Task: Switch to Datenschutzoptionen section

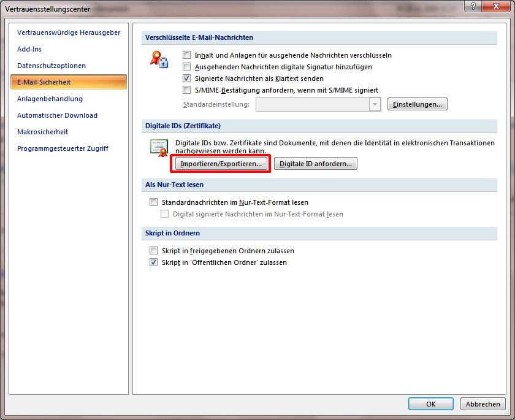Action: tap(51, 66)
